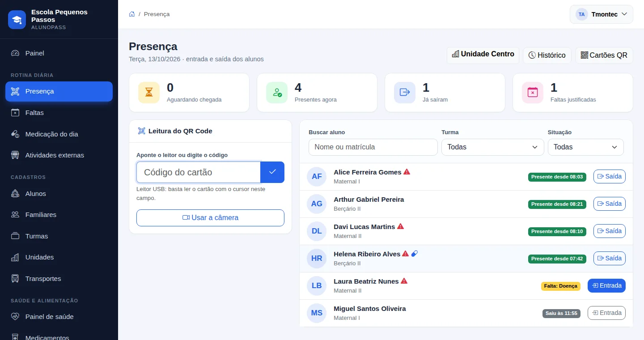Click the Presente desde 07:42 status badge
The height and width of the screenshot is (340, 644).
coord(557,259)
